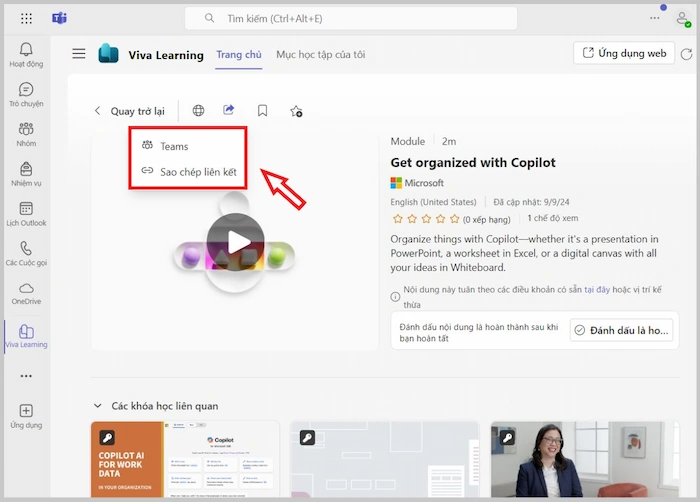
Task: Open Các Cuộc gọi calls in sidebar
Action: (x=26, y=253)
